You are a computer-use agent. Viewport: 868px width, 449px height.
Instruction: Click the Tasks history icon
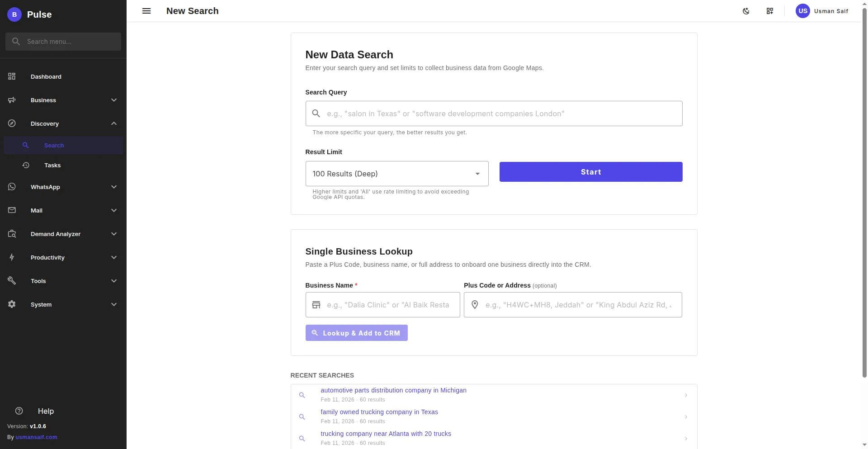click(x=26, y=165)
